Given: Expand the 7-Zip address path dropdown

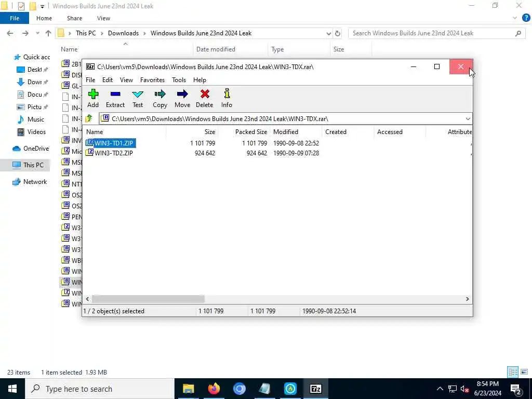Looking at the screenshot, I should [x=468, y=119].
